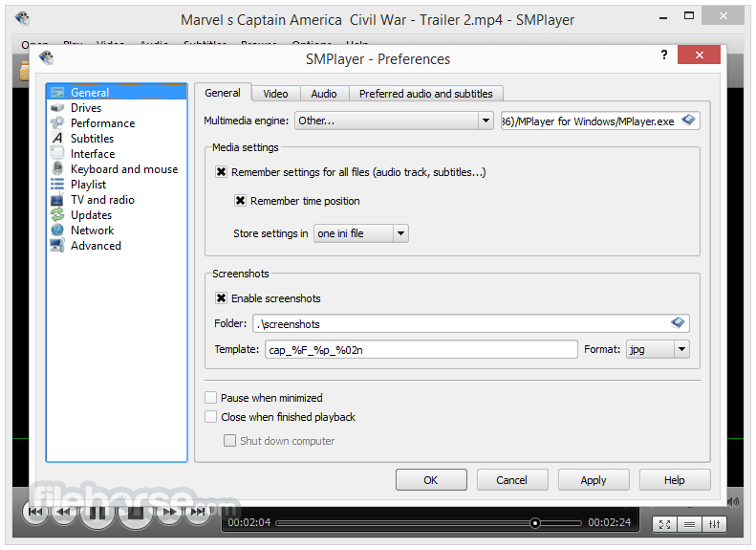This screenshot has width=756, height=550.
Task: Skip to previous track in the player
Action: coord(35,512)
